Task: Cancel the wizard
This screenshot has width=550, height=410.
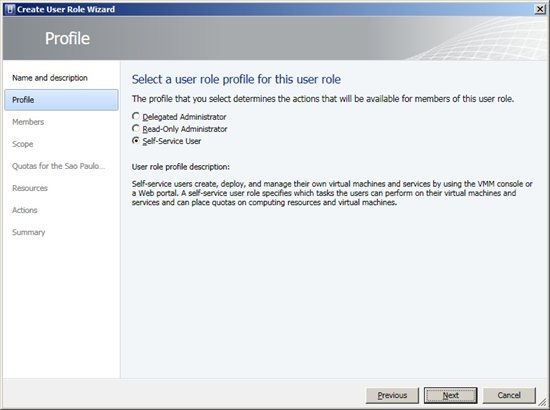Action: (x=509, y=396)
